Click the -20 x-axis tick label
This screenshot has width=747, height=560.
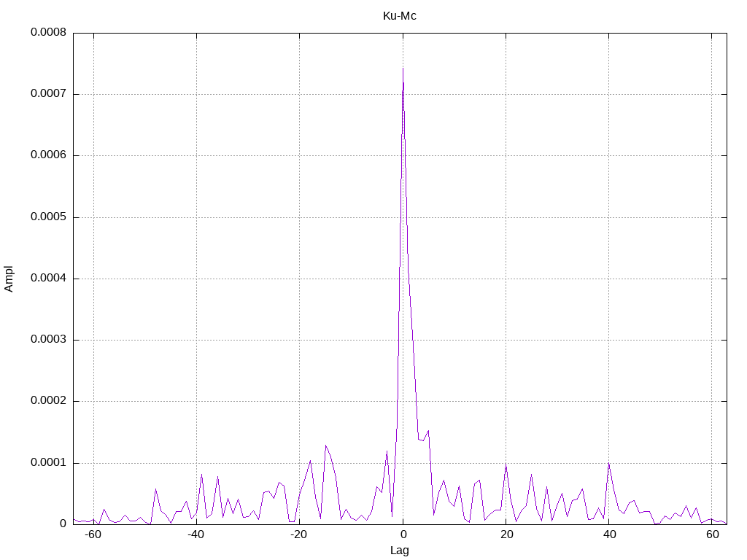298,534
